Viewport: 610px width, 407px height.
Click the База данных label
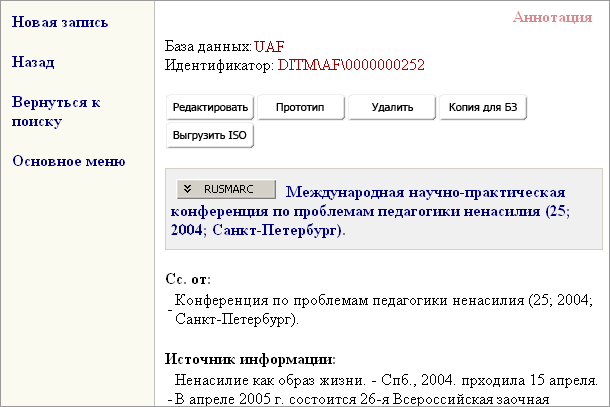[208, 46]
